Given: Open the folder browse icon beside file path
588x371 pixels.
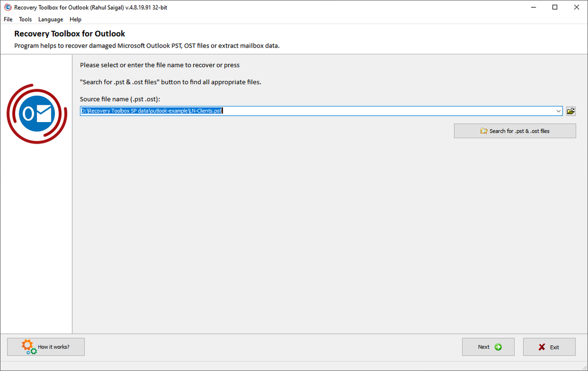Looking at the screenshot, I should click(x=570, y=111).
